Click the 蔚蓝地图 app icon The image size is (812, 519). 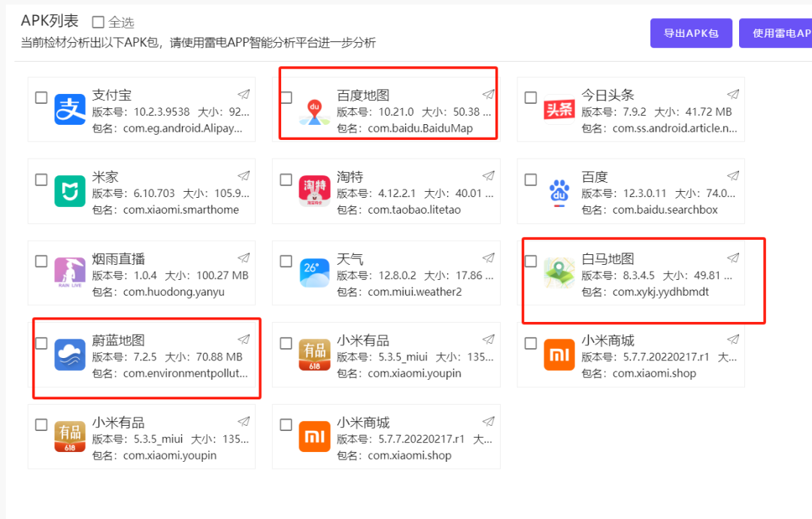point(70,355)
